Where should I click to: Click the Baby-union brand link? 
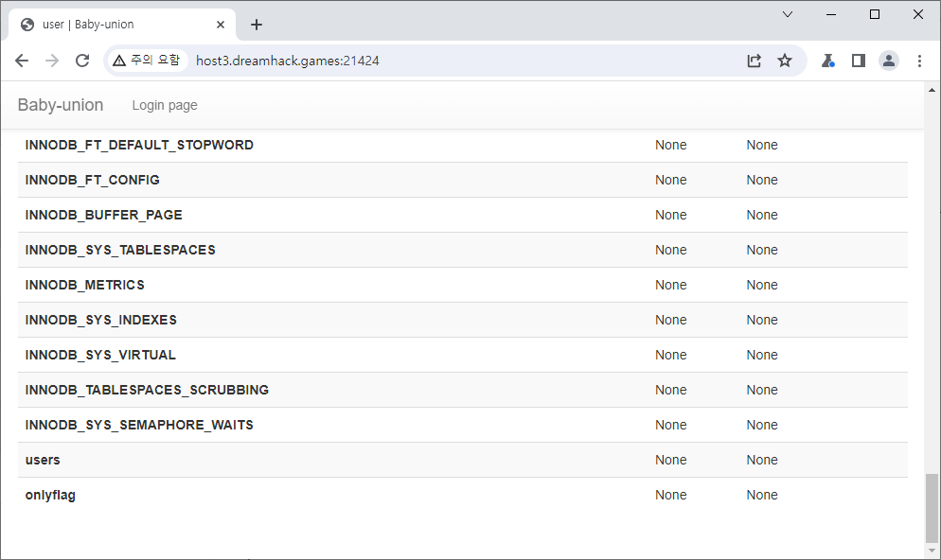(x=61, y=105)
